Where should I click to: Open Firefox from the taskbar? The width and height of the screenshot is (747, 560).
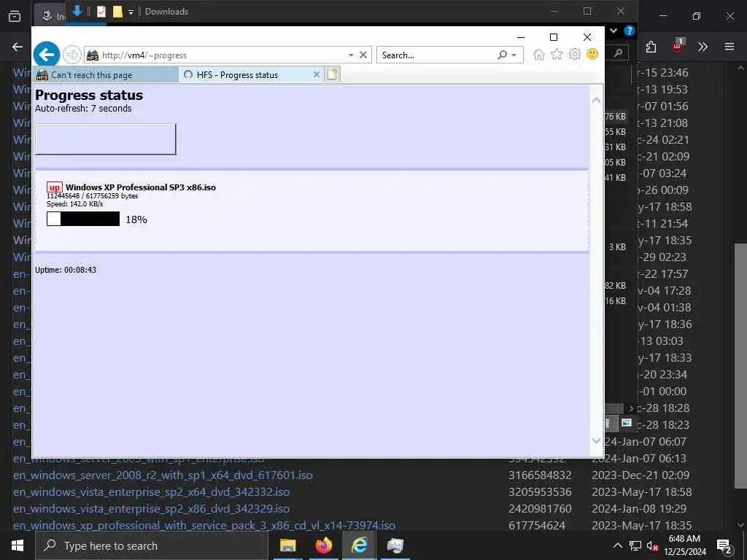pyautogui.click(x=323, y=545)
